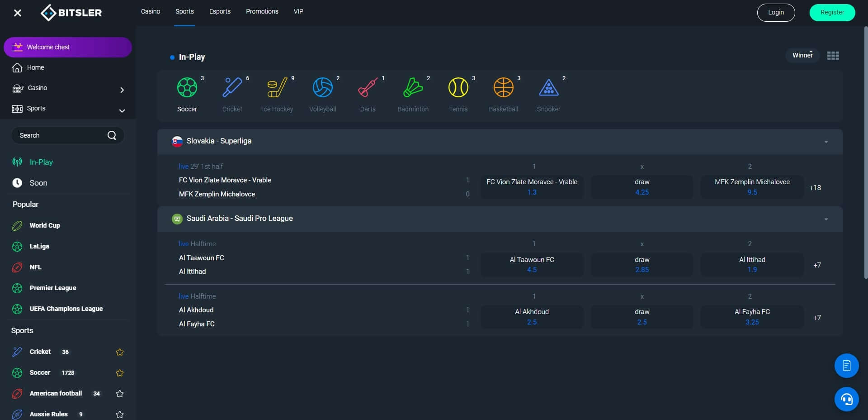Switch to grid layout view icon
The width and height of the screenshot is (868, 420).
833,56
